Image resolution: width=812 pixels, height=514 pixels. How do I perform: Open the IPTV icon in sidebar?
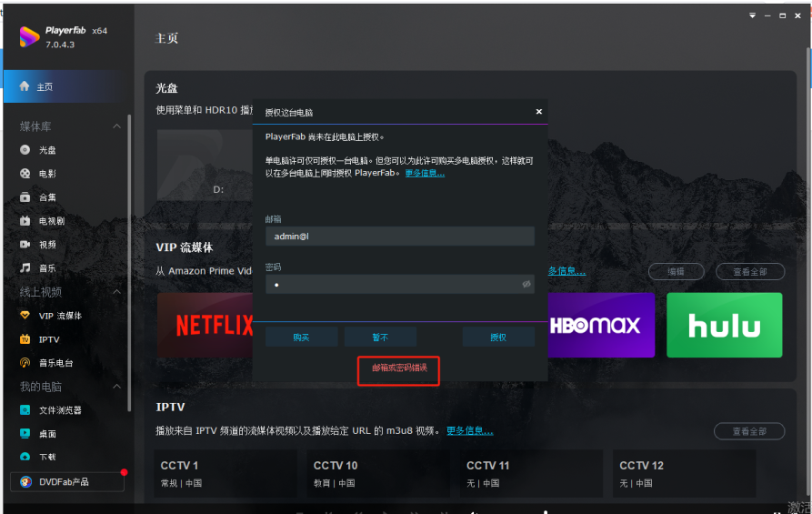pyautogui.click(x=25, y=339)
